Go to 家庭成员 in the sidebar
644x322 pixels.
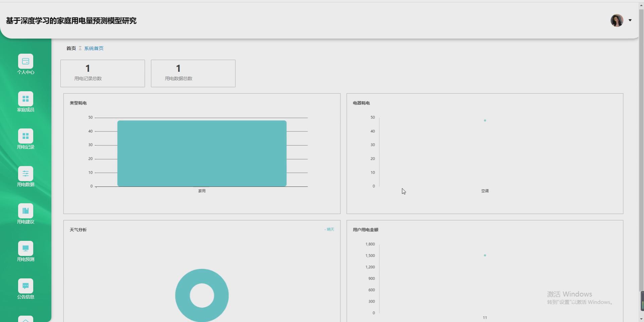[x=25, y=102]
